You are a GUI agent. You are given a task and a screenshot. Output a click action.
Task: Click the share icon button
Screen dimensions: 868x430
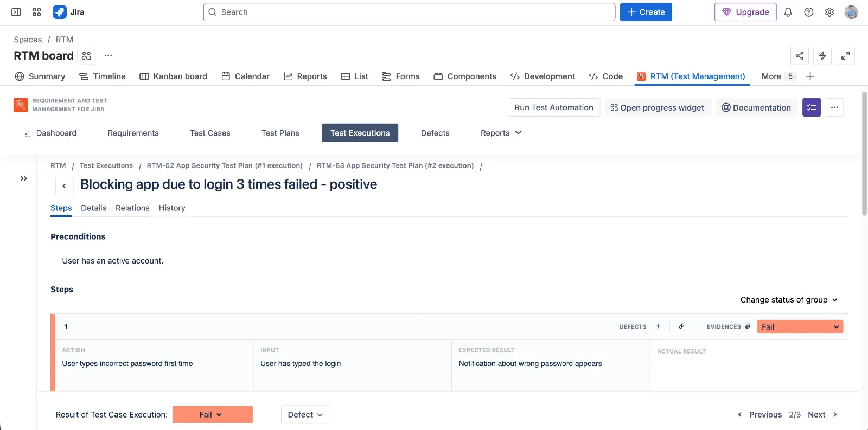click(800, 56)
